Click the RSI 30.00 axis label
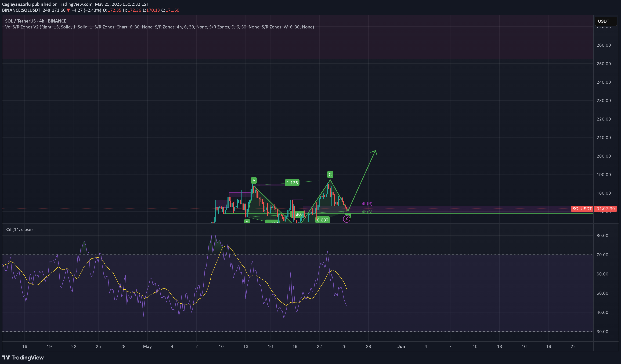Image resolution: width=621 pixels, height=364 pixels. 602,332
